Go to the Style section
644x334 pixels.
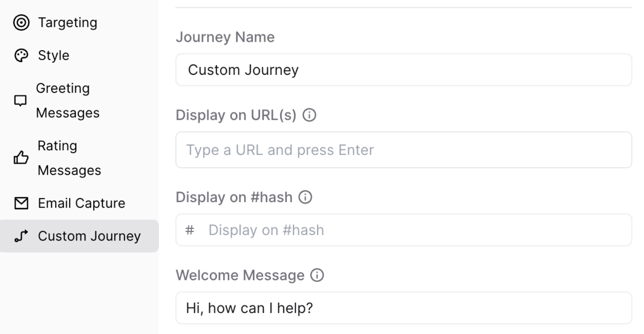point(53,56)
